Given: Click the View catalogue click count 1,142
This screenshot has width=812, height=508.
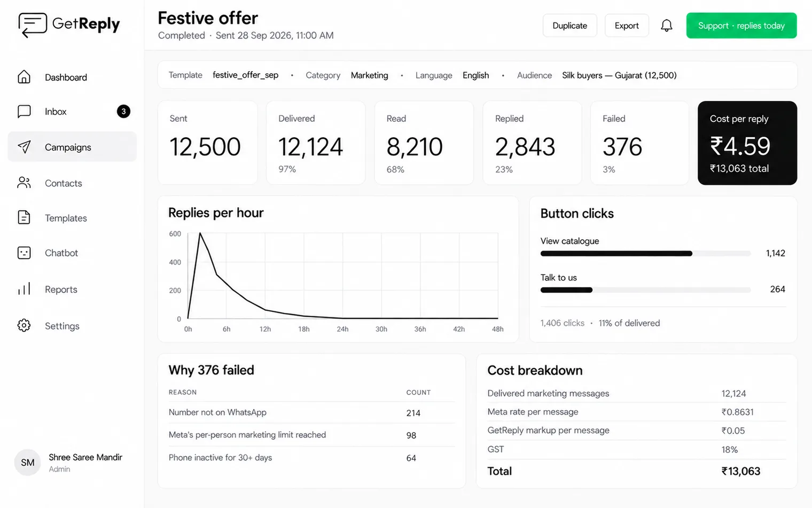Looking at the screenshot, I should pos(775,253).
